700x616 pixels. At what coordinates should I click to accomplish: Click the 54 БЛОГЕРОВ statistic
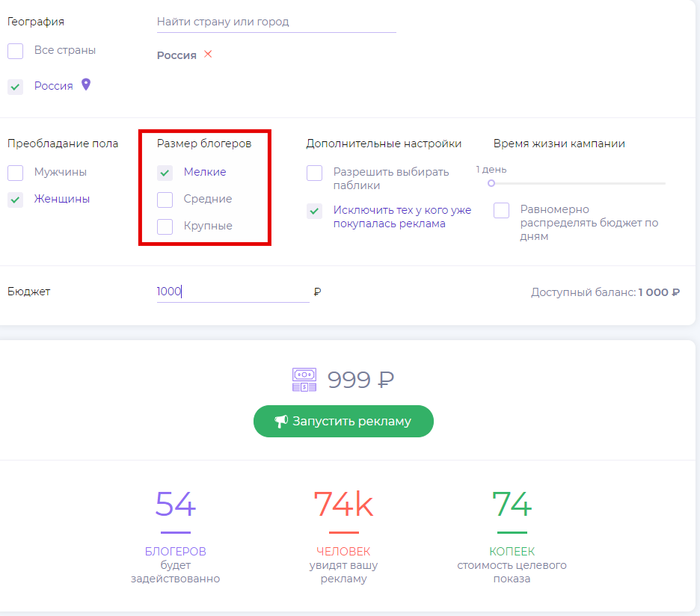tap(175, 505)
